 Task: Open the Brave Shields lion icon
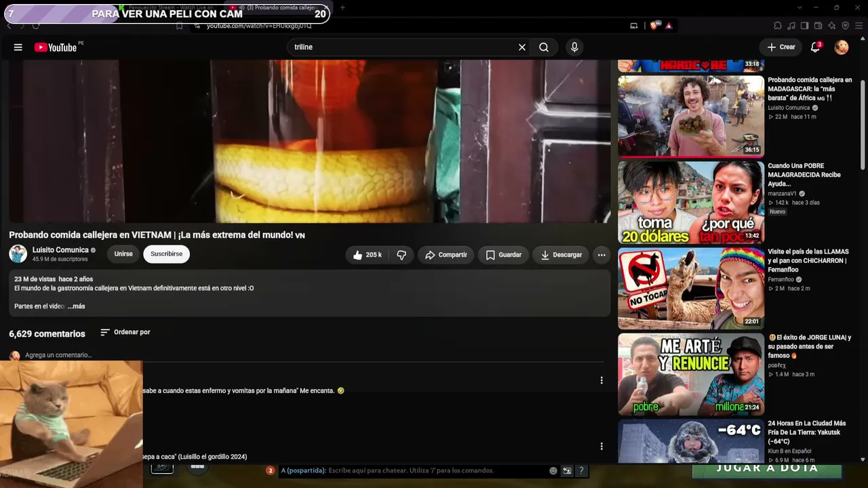654,26
